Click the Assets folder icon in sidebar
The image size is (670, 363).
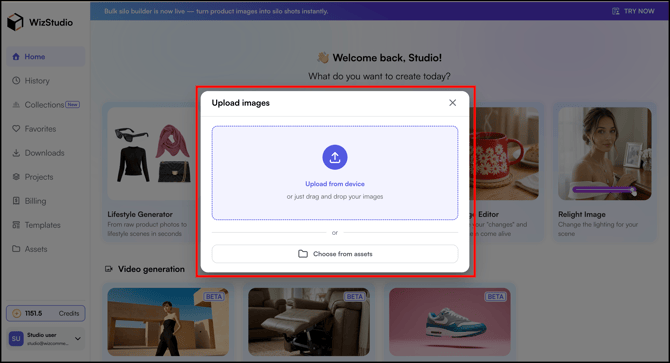(x=16, y=249)
